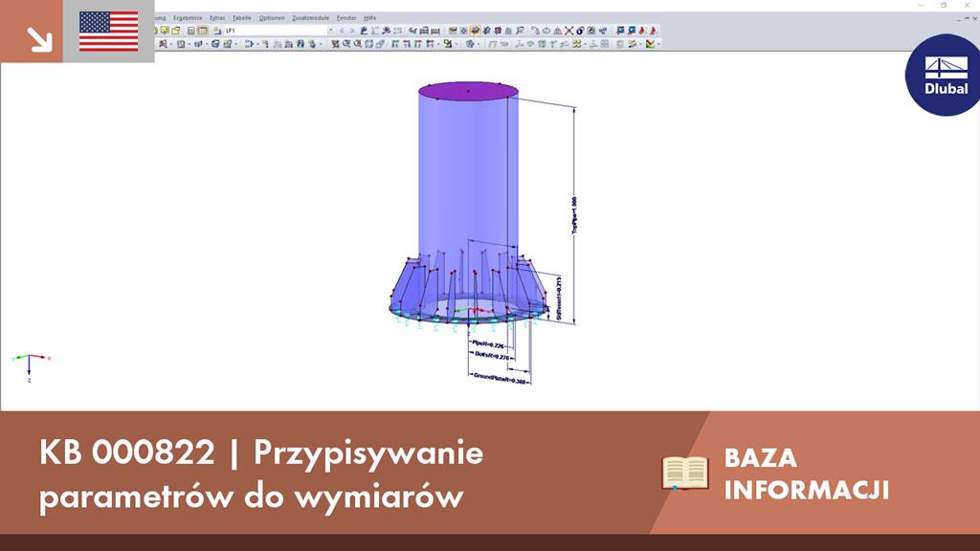980x551 pixels.
Task: Go to previous load case arrow
Action: [x=342, y=30]
